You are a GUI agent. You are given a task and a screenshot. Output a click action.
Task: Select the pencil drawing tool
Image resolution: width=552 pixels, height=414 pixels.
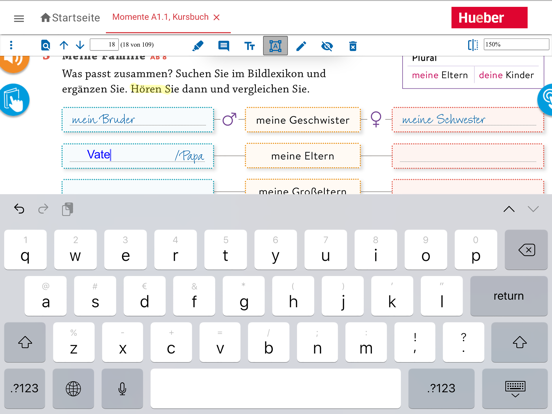301,46
